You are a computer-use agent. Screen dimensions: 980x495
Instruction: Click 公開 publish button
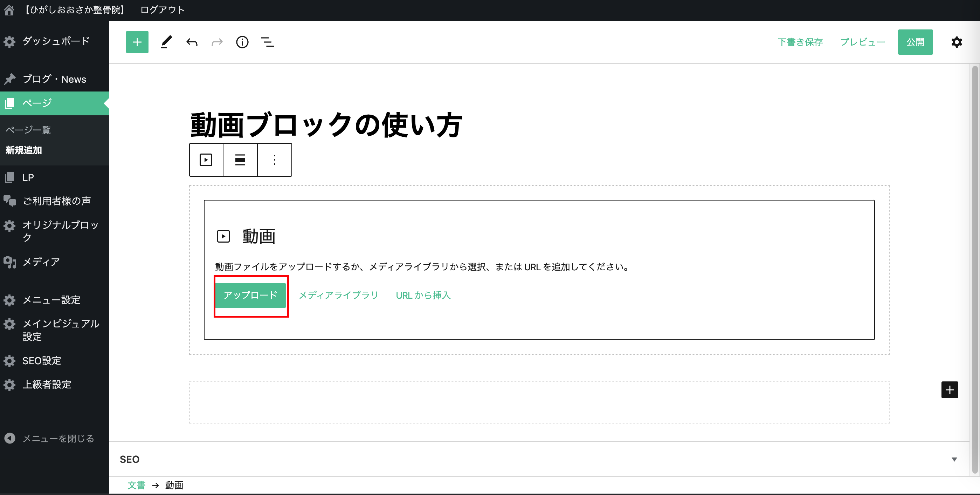[915, 42]
